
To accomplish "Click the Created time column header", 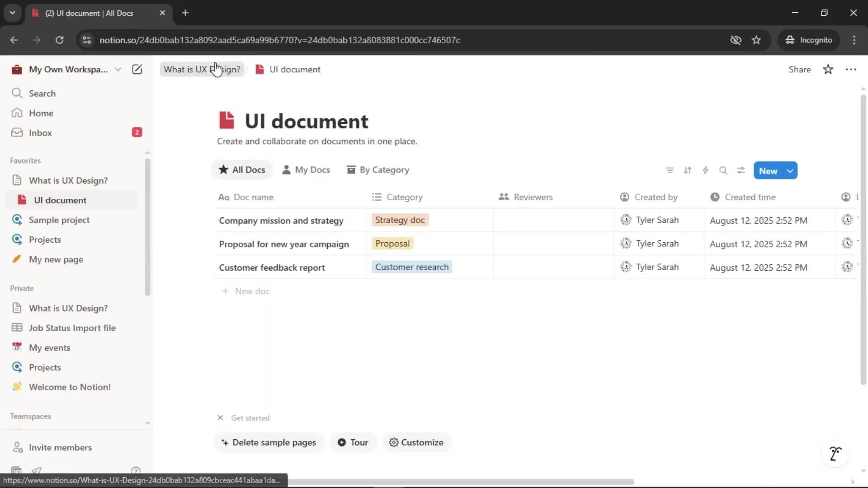I will click(743, 197).
